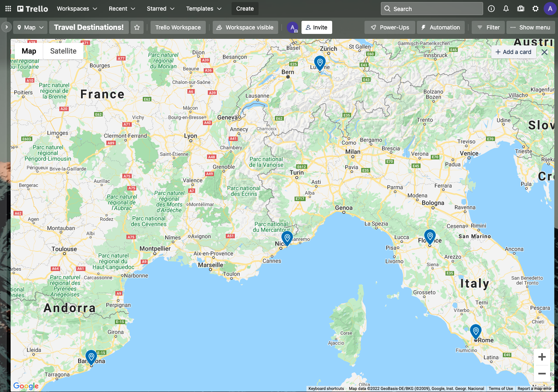558x392 pixels.
Task: Open the Templates dropdown
Action: pos(204,9)
